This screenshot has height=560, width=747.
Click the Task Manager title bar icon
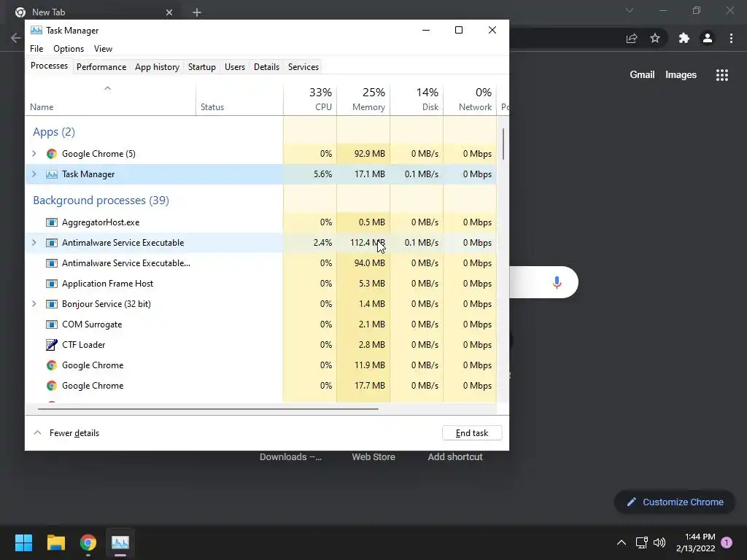[x=36, y=31]
